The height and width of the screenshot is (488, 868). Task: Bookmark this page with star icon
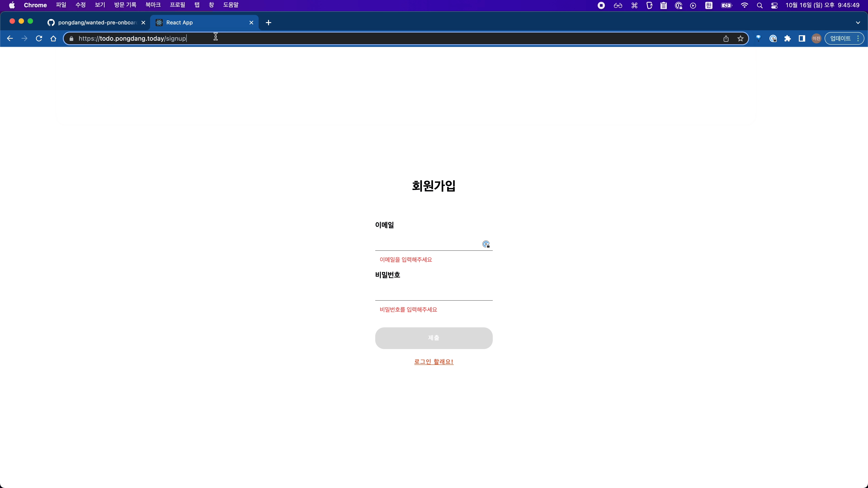[740, 38]
